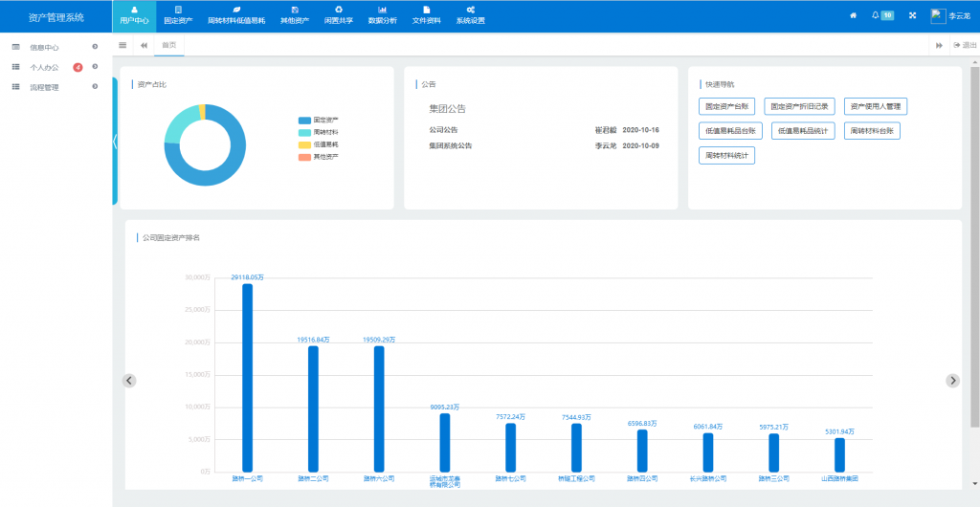Open the notification bell icon

pos(876,15)
